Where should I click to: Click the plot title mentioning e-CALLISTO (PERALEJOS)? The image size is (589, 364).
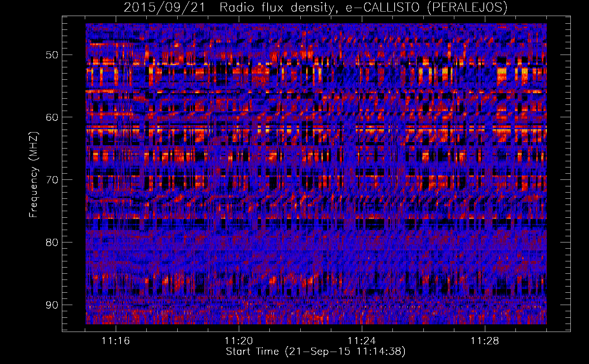(x=315, y=7)
